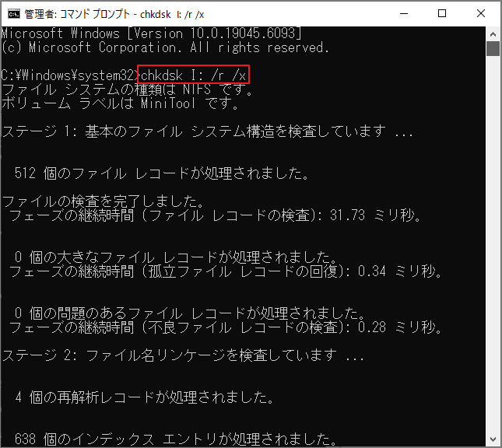Click the line 'ファイル システムの種類は NTFS です。'
The width and height of the screenshot is (502, 448).
click(x=127, y=89)
